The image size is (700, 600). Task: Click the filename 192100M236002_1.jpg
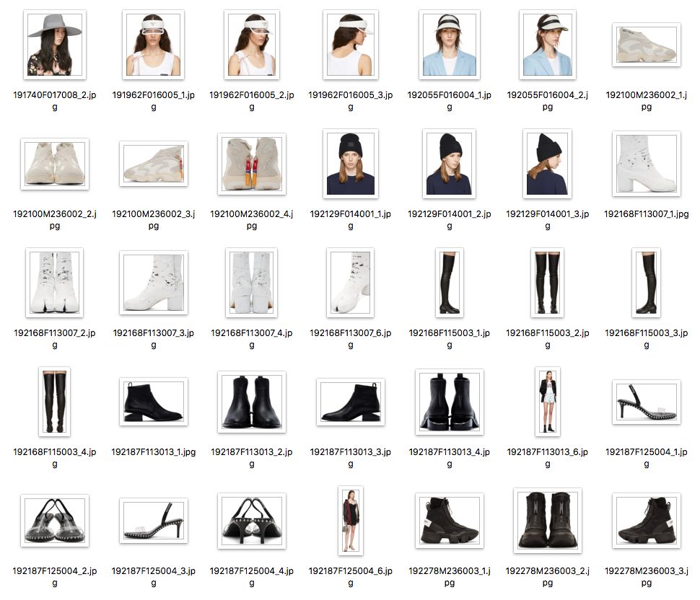click(x=646, y=101)
